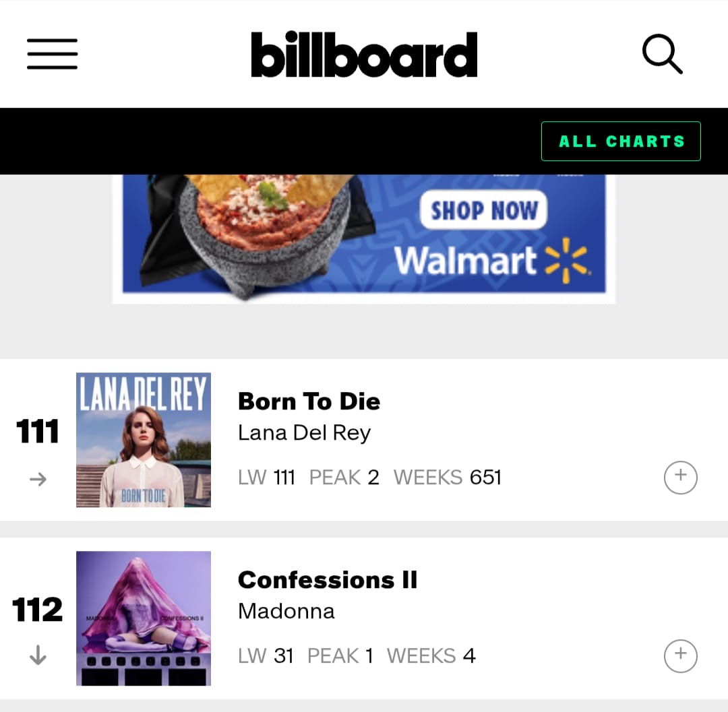Image resolution: width=728 pixels, height=712 pixels.
Task: Expand the Confessions II entry via its plus icon
Action: (x=680, y=656)
